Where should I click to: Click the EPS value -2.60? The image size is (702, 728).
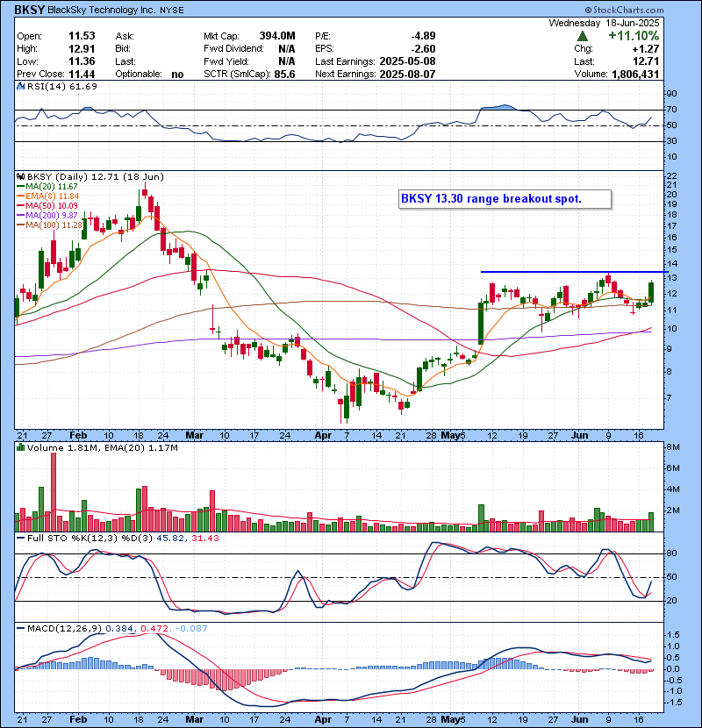click(423, 49)
